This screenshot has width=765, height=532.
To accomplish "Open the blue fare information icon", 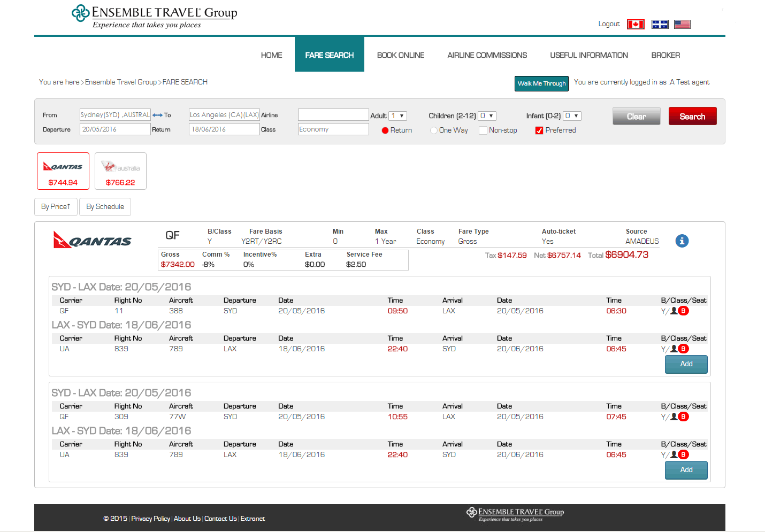I will tap(682, 241).
